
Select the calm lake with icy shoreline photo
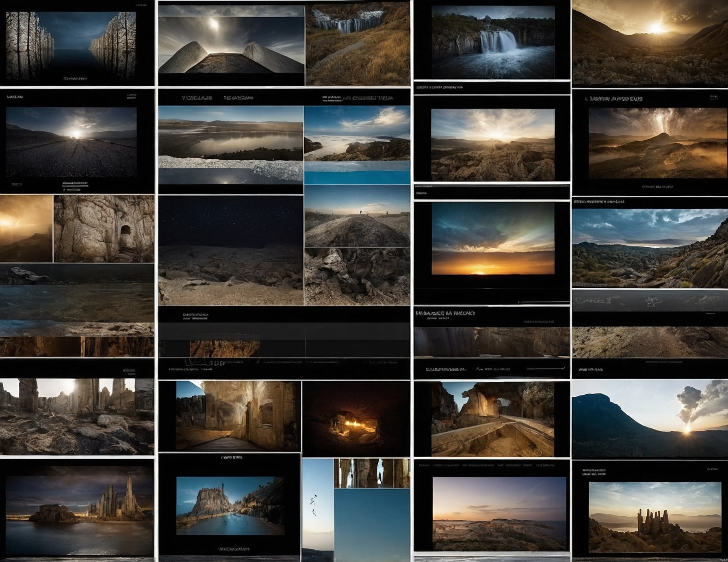tap(231, 145)
